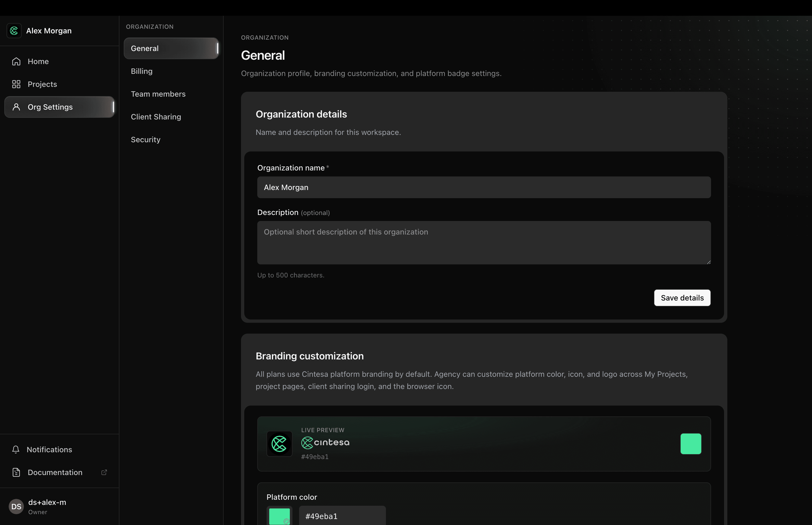Click the Save details button
The height and width of the screenshot is (525, 812).
point(682,298)
